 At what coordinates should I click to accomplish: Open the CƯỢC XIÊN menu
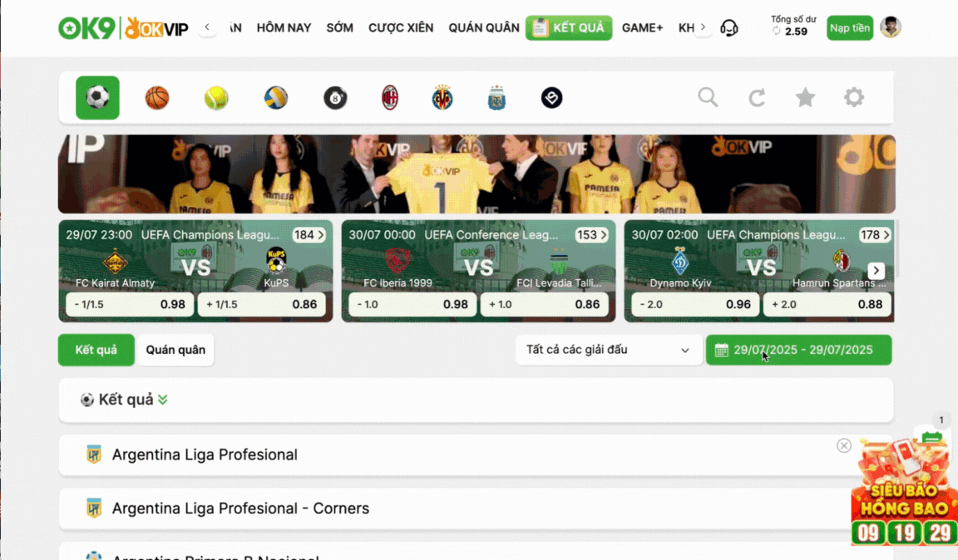pos(401,28)
